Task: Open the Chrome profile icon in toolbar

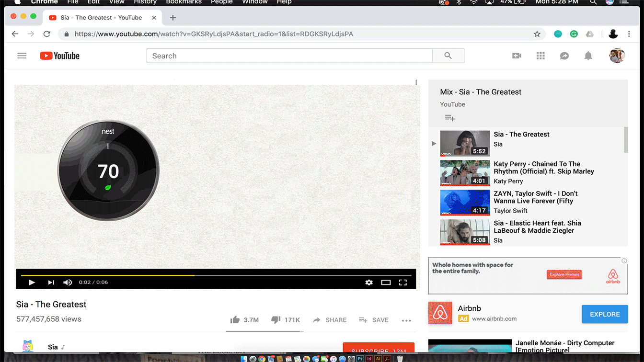Action: click(x=613, y=34)
